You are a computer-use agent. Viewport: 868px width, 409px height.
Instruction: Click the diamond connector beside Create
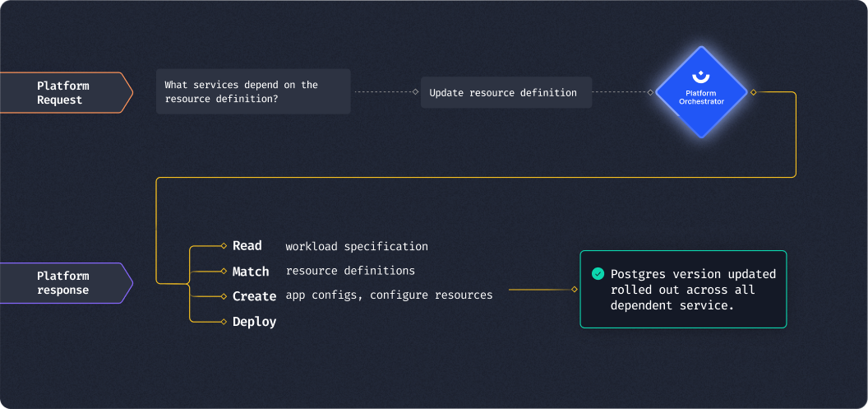coord(224,295)
